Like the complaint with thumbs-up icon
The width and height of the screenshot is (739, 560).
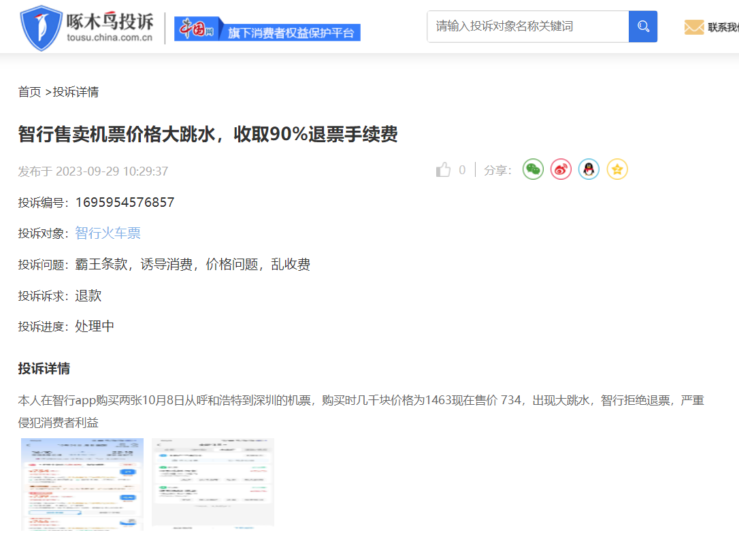click(x=444, y=170)
